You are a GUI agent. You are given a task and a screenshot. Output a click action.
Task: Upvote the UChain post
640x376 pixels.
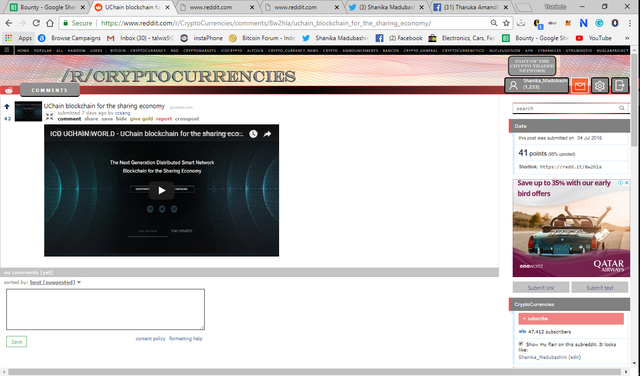pos(7,107)
